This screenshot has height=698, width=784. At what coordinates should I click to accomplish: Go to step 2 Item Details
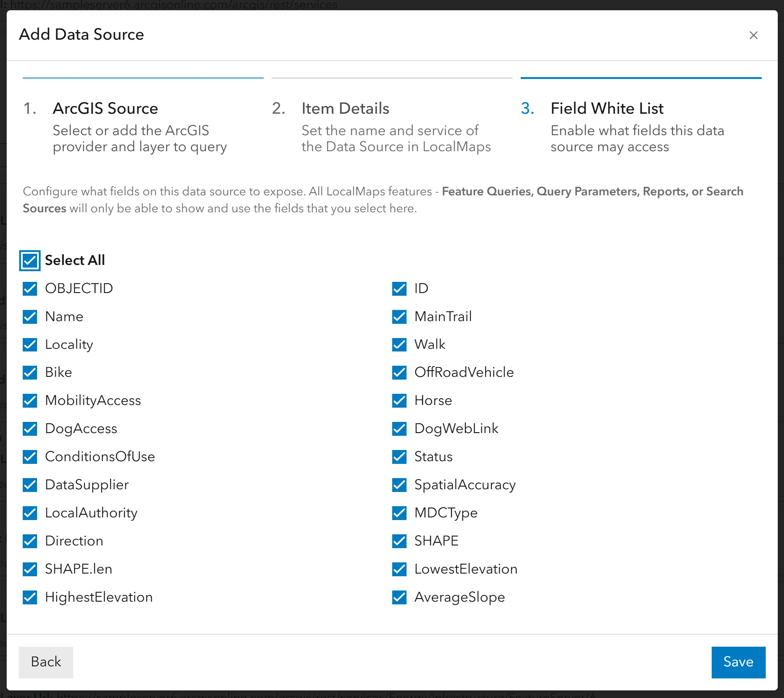tap(392, 117)
